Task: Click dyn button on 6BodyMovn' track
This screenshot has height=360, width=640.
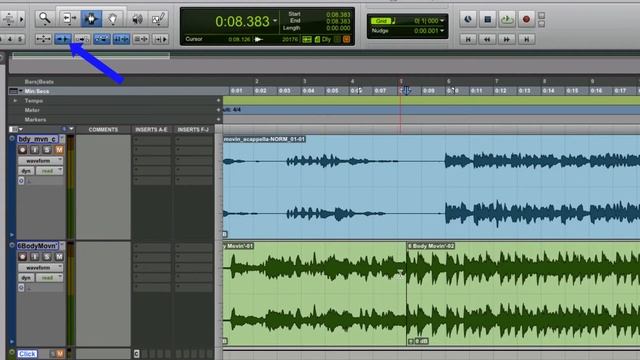Action: [26, 278]
